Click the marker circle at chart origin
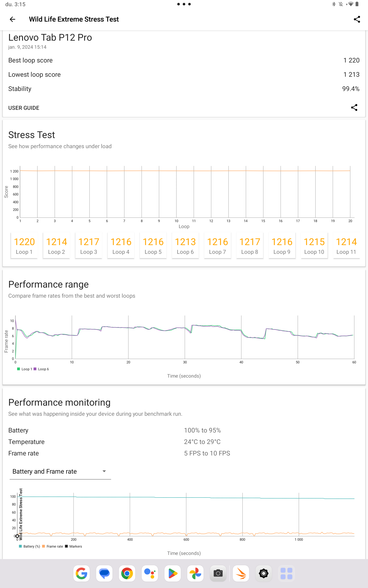This screenshot has width=368, height=588. click(17, 536)
